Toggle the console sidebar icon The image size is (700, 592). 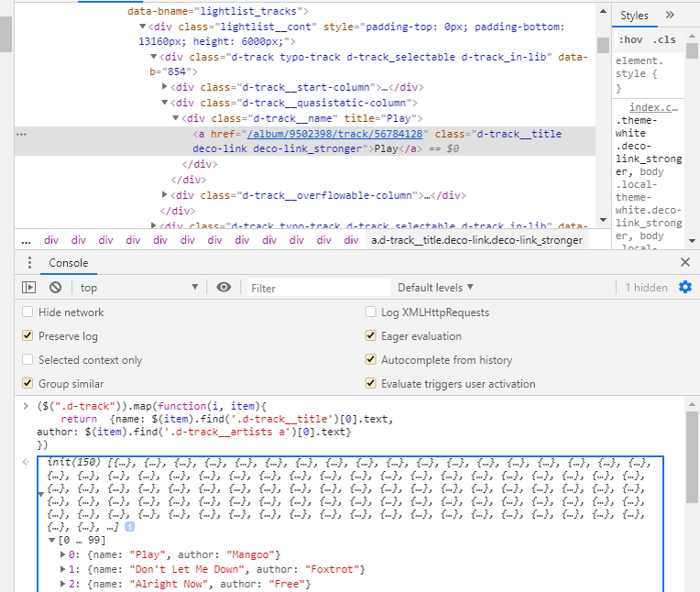point(29,288)
